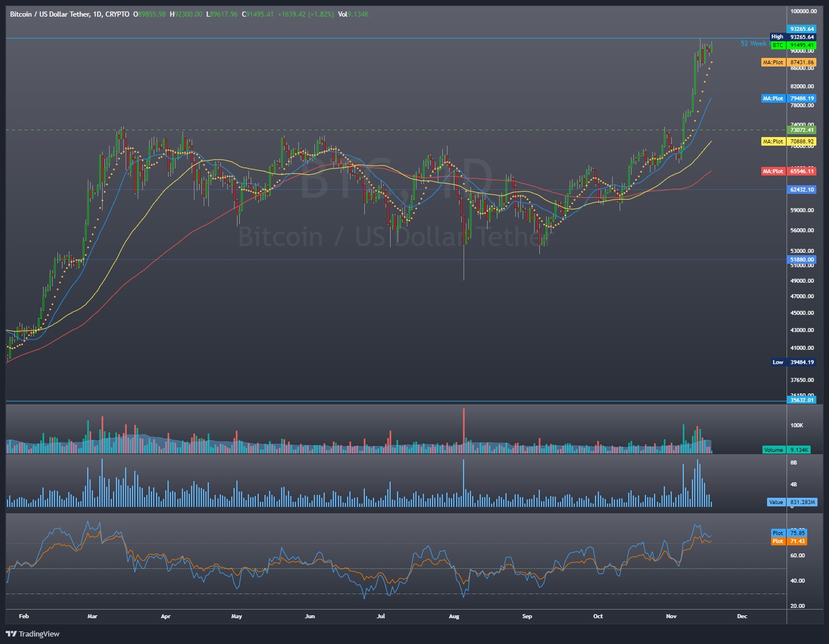
Task: Click the dark blue High label
Action: click(777, 37)
